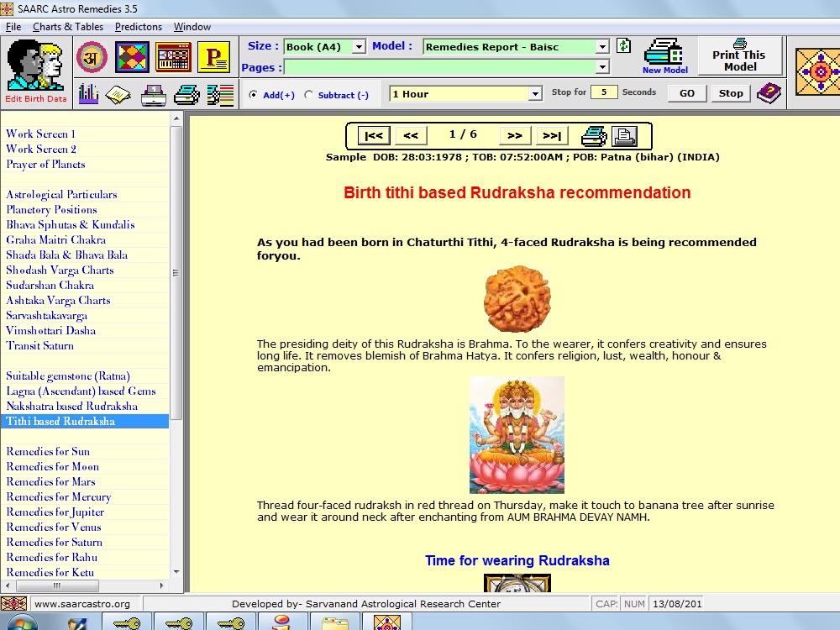The width and height of the screenshot is (840, 630).
Task: Go to first page button
Action: tap(374, 135)
